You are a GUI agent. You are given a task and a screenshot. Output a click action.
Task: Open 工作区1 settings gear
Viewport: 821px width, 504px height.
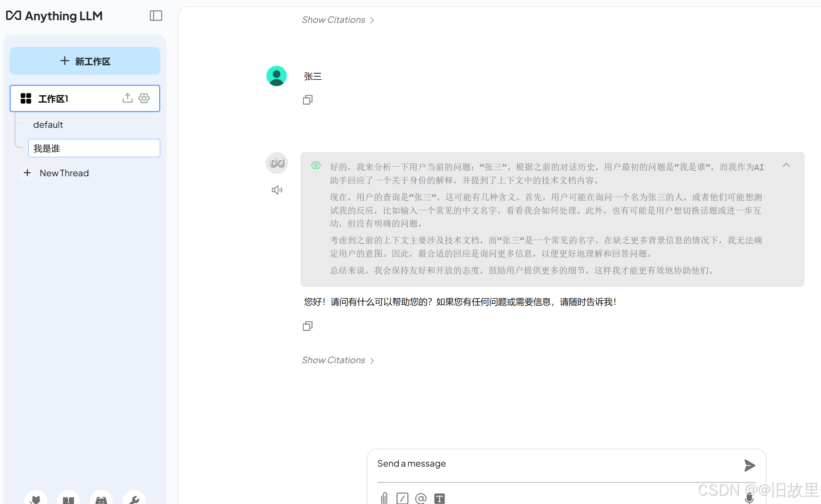coord(144,98)
